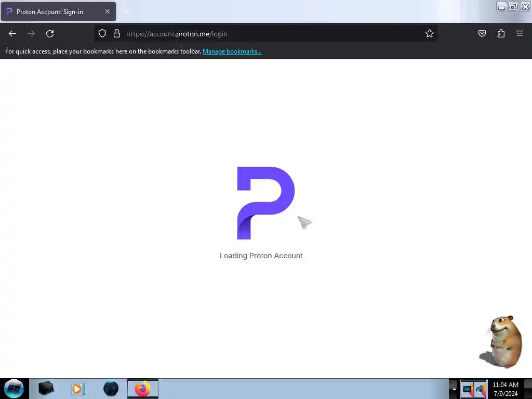Bookmark this page with the star
Screen dimensions: 532x399
tap(430, 34)
